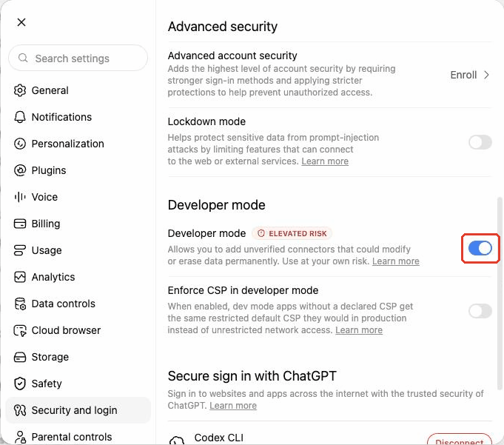Image resolution: width=504 pixels, height=445 pixels.
Task: Focus the Search settings field
Action: click(78, 58)
